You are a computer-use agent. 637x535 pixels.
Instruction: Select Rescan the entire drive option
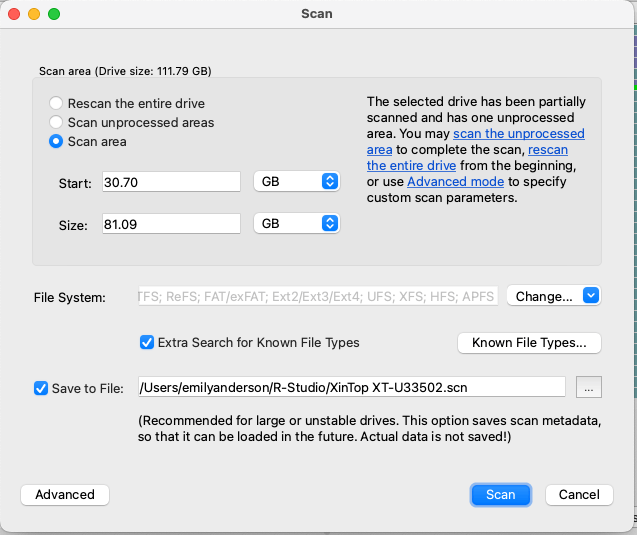[56, 103]
